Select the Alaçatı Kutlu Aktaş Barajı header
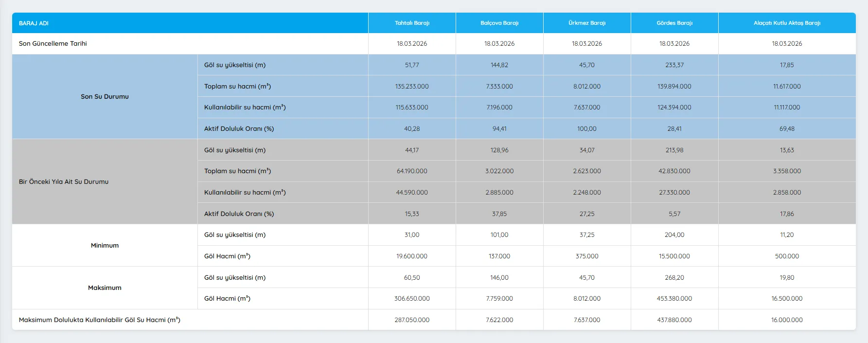Viewport: 868px width, 343px height. click(787, 23)
